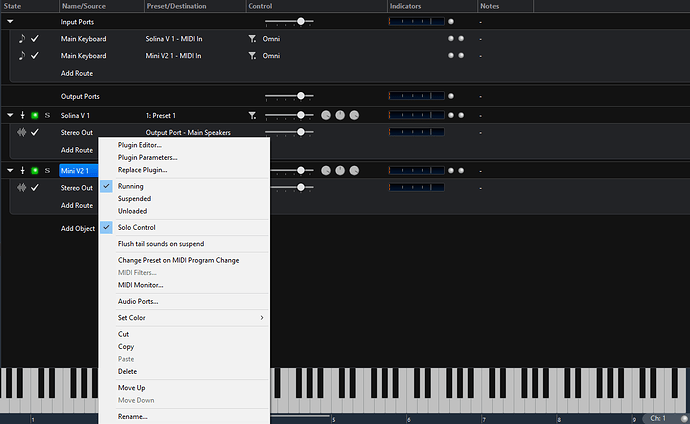Open the Omni channel selector for Mini V2 1 route

click(x=271, y=56)
